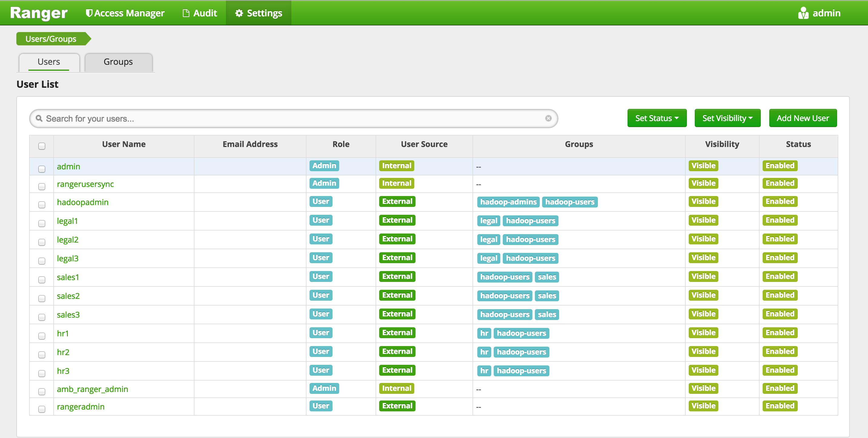The image size is (868, 438).
Task: Expand the Set Visibility dropdown
Action: [727, 118]
